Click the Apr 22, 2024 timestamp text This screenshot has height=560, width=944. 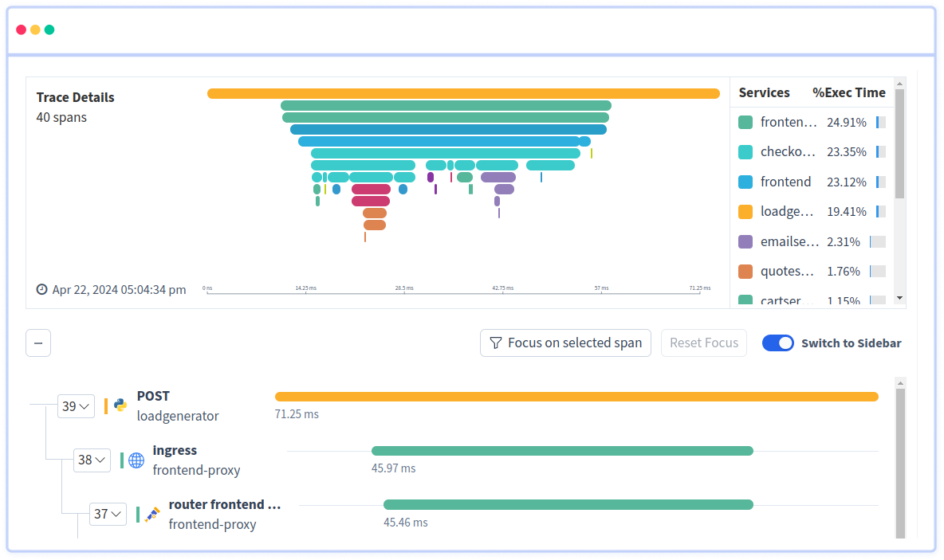click(118, 289)
